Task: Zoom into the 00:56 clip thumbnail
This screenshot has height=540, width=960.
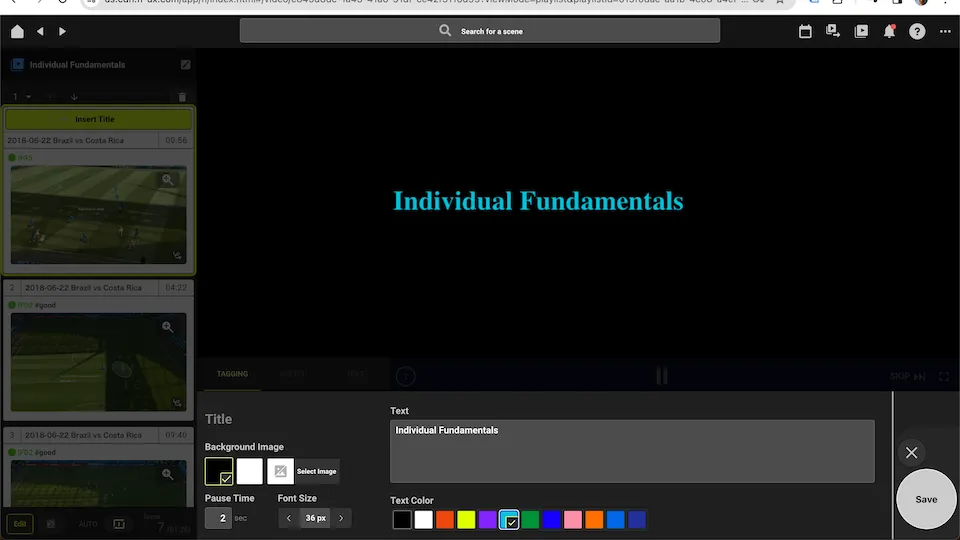Action: 168,179
